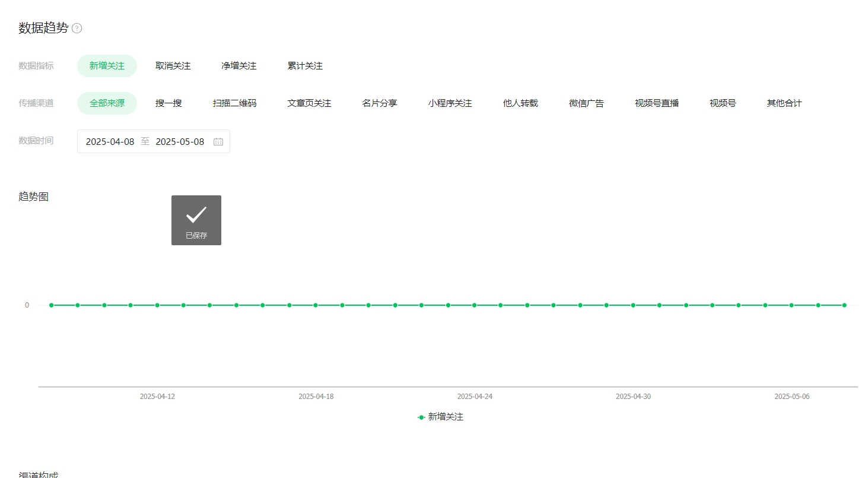Click start date 2025-04-08 field
Screen dimensions: 868x478
point(110,142)
